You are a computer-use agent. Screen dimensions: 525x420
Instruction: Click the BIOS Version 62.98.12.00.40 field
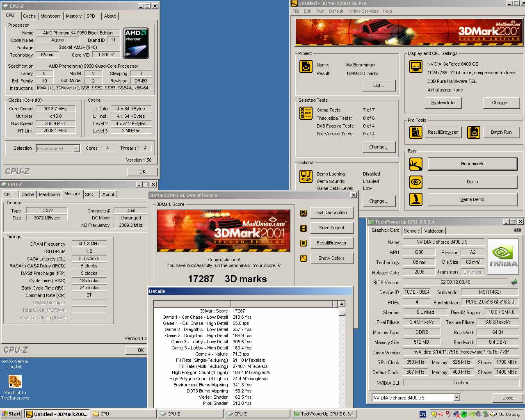coord(456,282)
